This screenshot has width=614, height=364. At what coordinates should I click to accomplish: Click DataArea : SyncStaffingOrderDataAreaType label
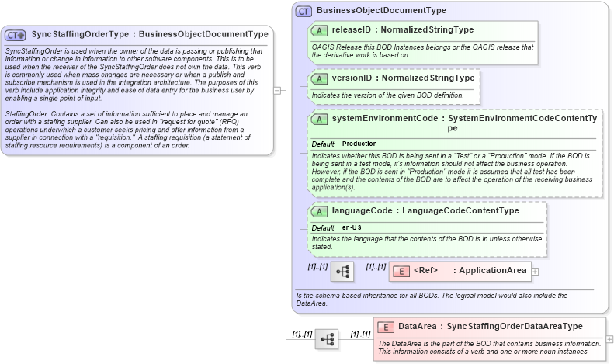point(491,327)
